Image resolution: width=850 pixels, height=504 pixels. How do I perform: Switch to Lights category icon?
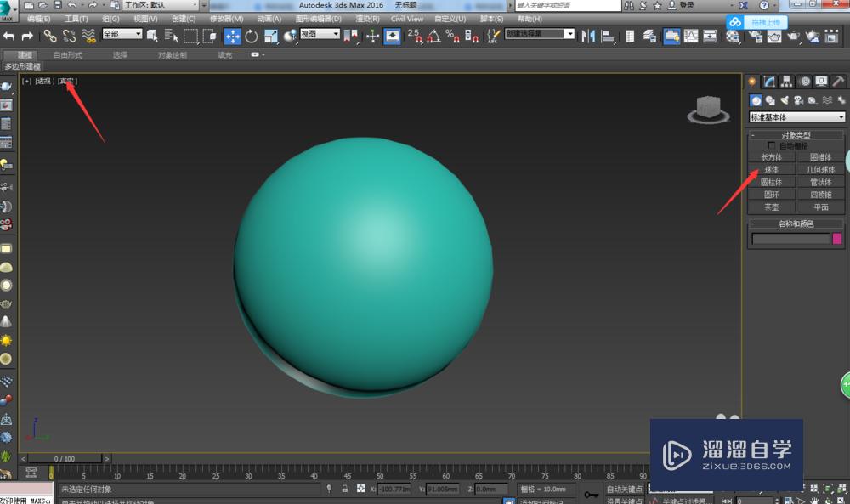pyautogui.click(x=785, y=100)
